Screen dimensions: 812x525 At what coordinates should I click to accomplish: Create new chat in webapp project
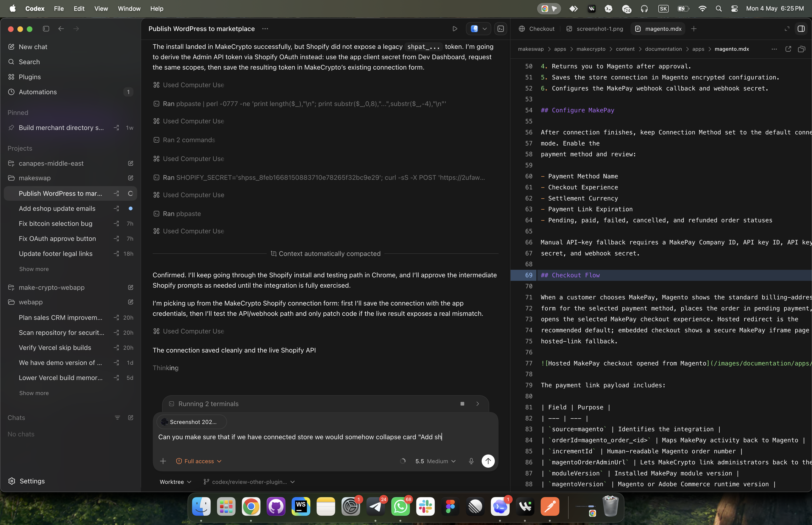pyautogui.click(x=130, y=302)
